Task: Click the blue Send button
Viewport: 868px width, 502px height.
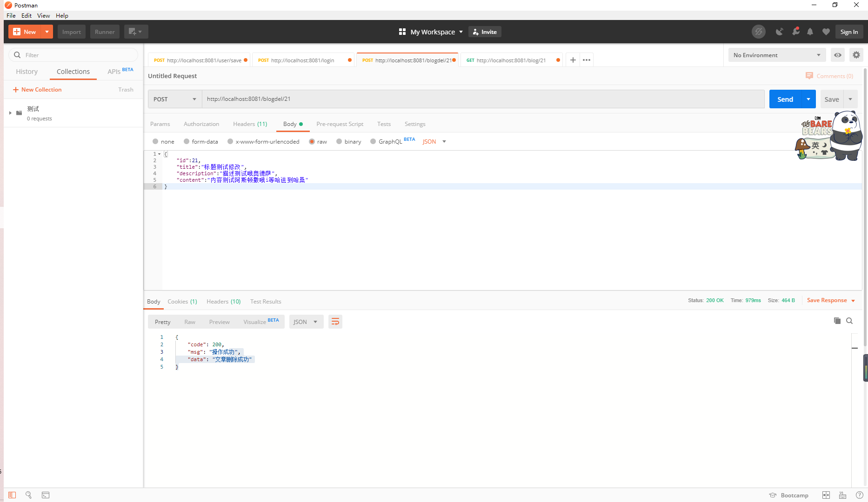Action: 785,99
